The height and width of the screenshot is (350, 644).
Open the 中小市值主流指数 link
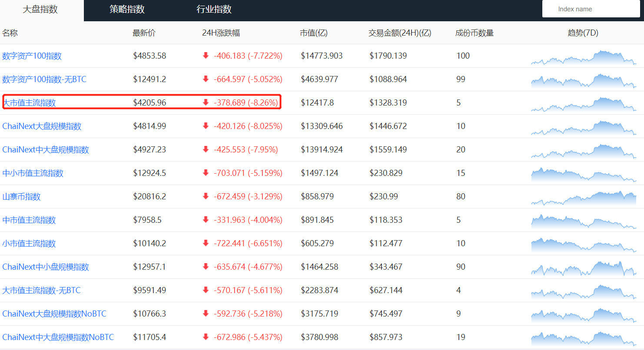[33, 173]
